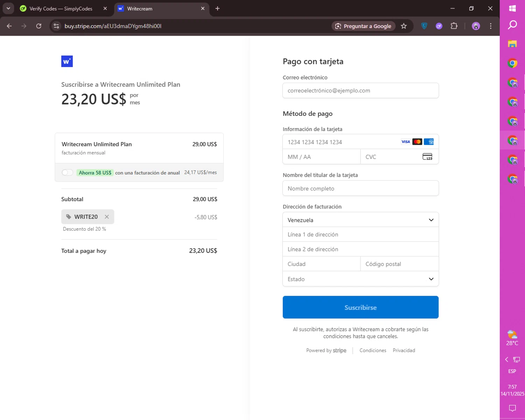This screenshot has width=525, height=420.
Task: Click the Código postal field
Action: [400, 264]
